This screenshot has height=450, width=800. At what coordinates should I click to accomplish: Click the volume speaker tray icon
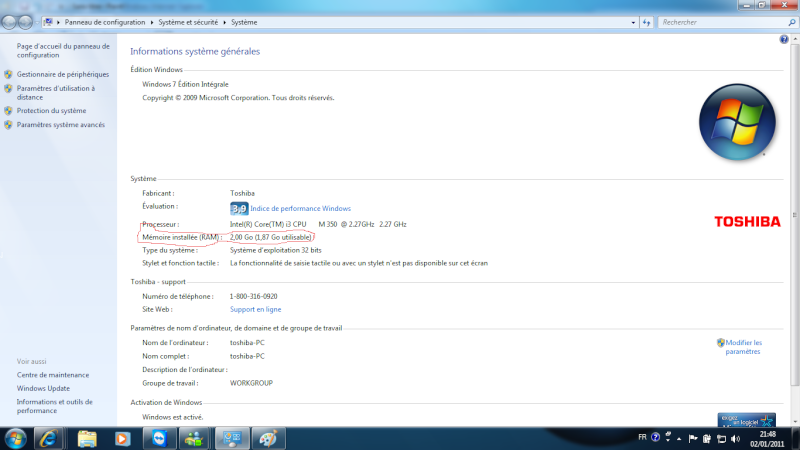pos(735,439)
